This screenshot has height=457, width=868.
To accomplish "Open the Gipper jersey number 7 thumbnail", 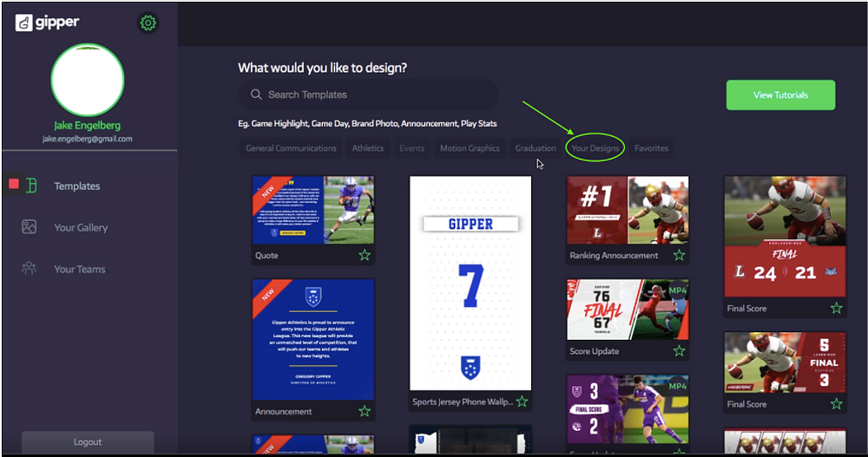I will 470,284.
